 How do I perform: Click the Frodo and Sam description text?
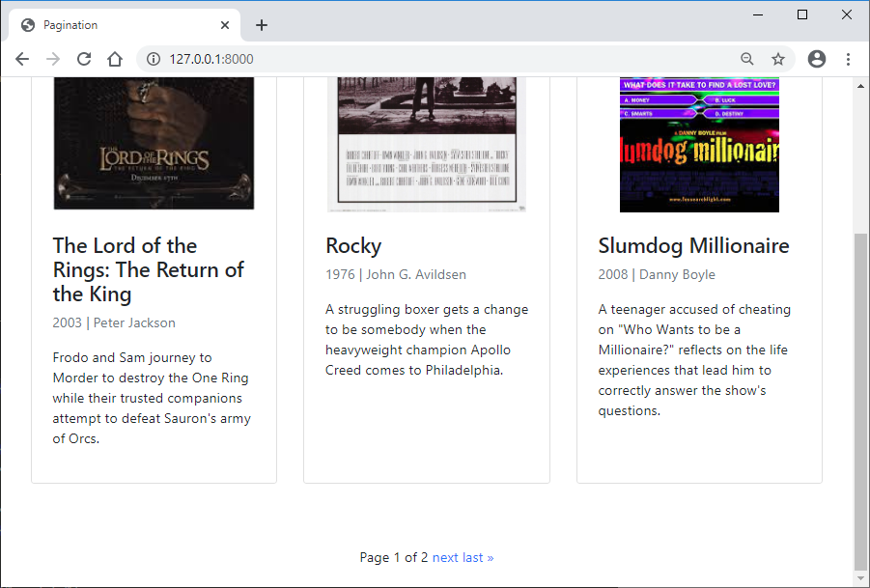(x=152, y=398)
